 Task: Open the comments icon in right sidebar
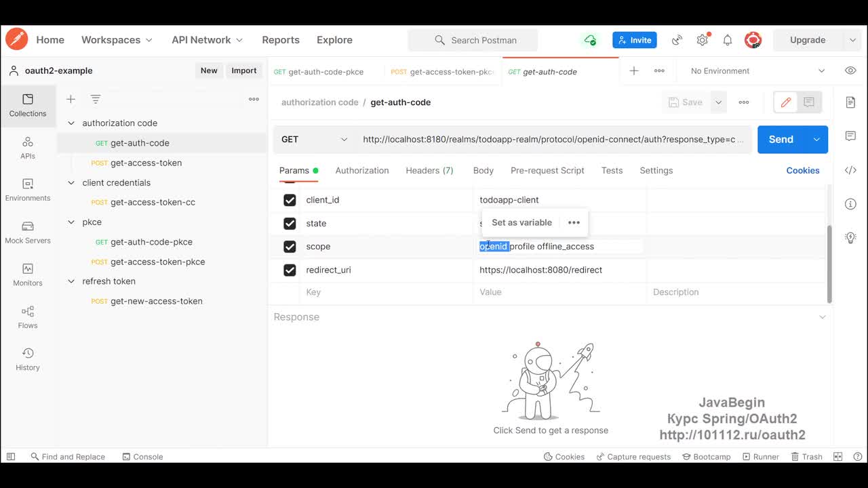coord(850,136)
